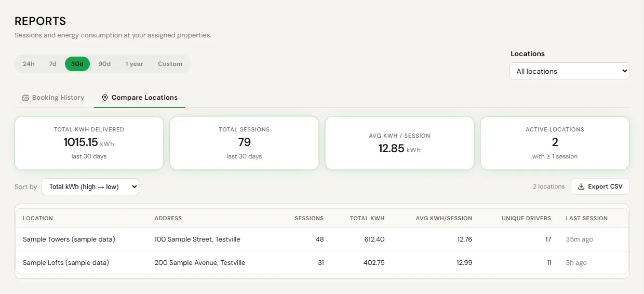
Task: Click the LOCATION column header
Action: tap(38, 218)
